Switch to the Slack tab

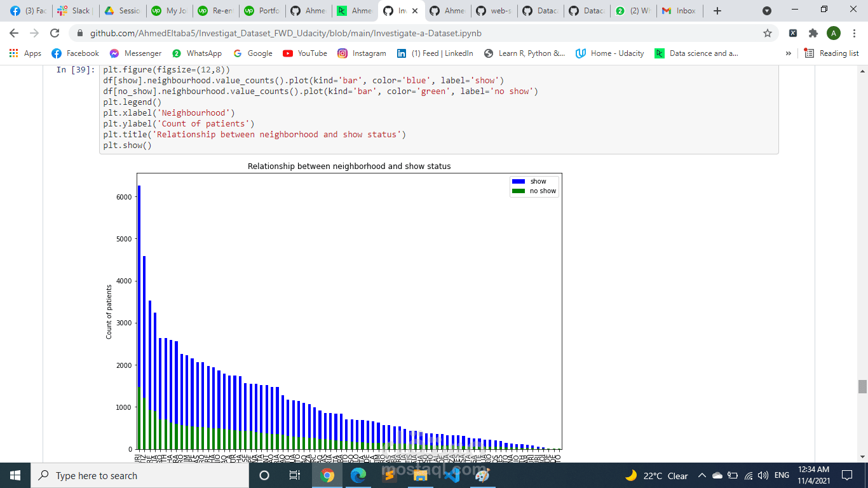(x=74, y=11)
